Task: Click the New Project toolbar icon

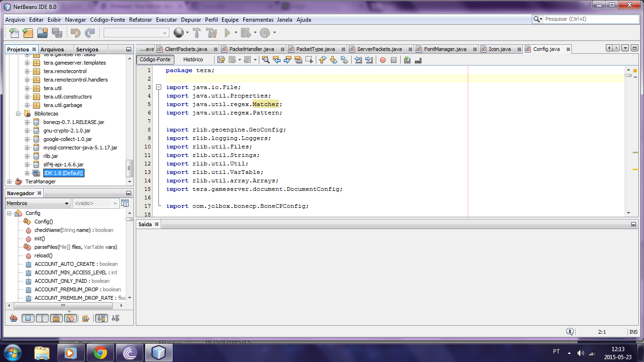Action: tap(28, 33)
